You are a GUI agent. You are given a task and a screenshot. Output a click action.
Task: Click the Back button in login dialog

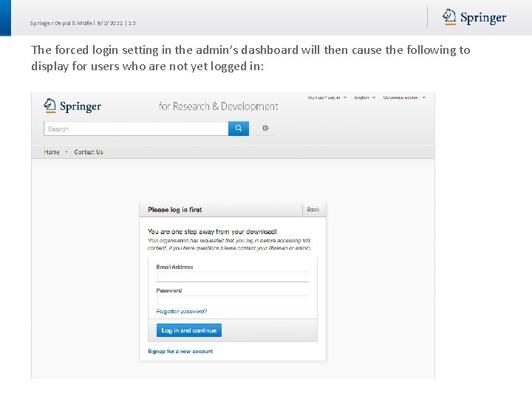click(x=313, y=210)
